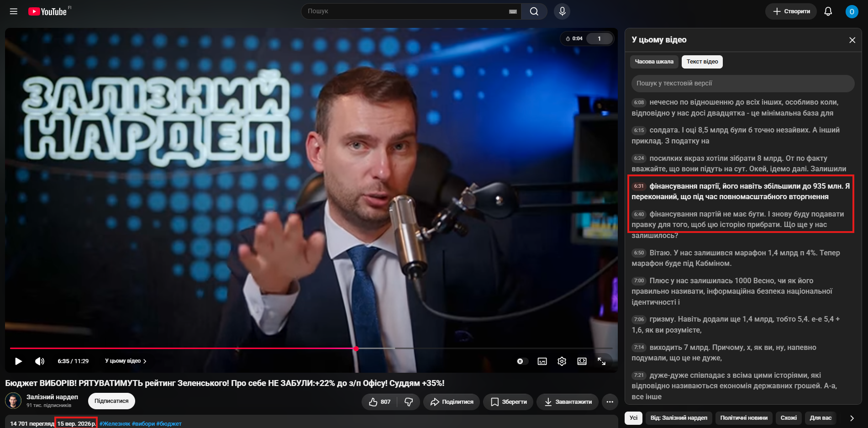
Task: Select the Схожі filter chip
Action: pyautogui.click(x=789, y=418)
